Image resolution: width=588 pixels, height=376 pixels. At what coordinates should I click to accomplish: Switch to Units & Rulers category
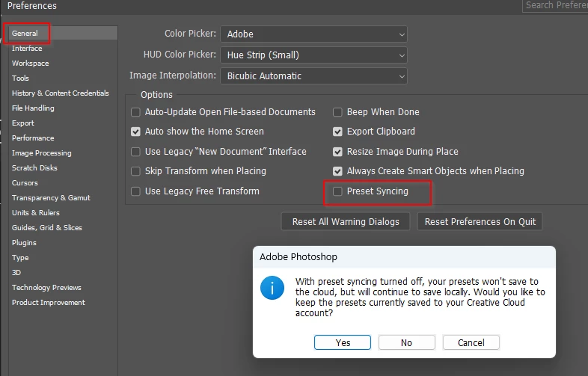click(x=36, y=213)
